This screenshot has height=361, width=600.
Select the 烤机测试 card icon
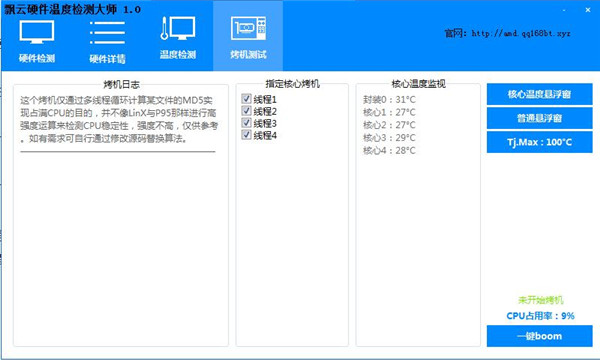click(248, 28)
